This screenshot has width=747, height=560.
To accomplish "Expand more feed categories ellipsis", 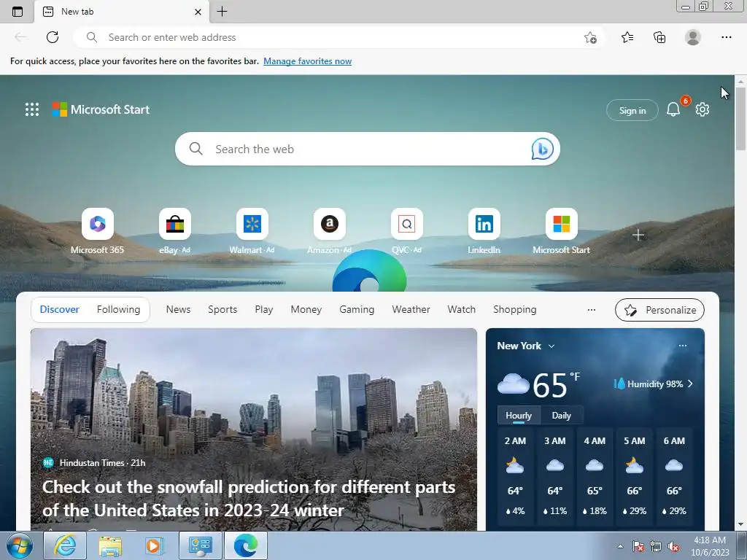I will pyautogui.click(x=591, y=310).
